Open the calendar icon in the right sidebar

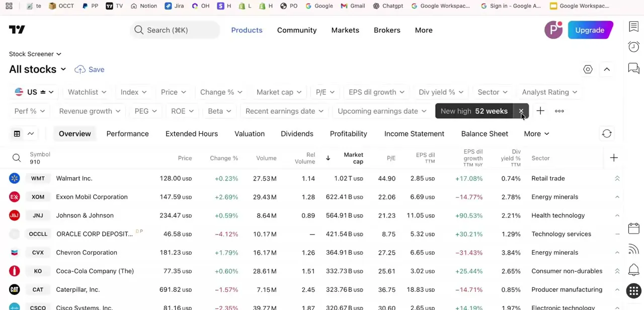[x=634, y=228]
